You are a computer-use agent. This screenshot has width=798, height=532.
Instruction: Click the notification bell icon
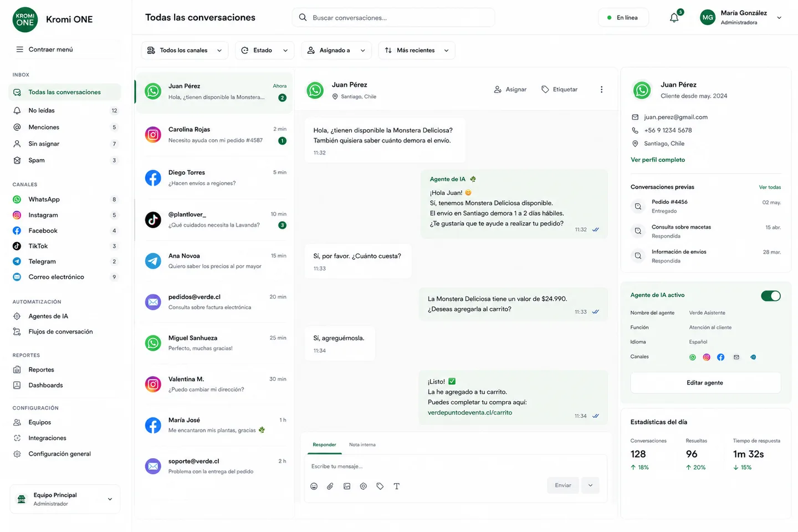pos(674,18)
